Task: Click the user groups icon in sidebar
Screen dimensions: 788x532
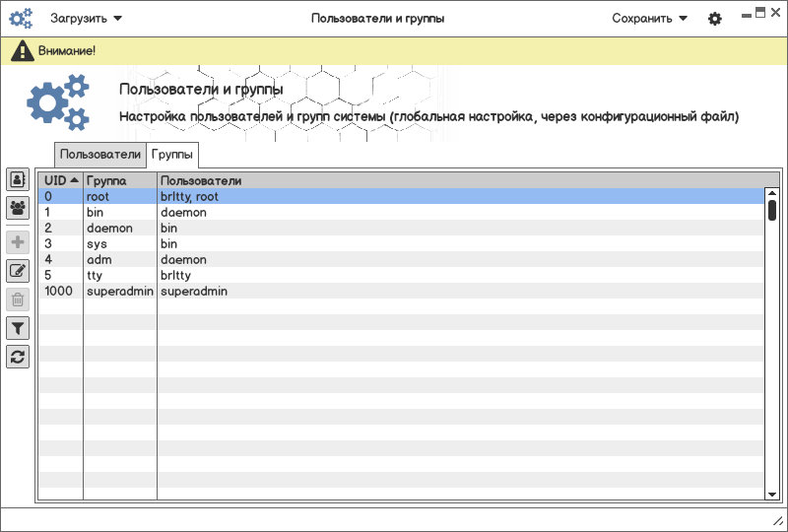Action: [18, 208]
